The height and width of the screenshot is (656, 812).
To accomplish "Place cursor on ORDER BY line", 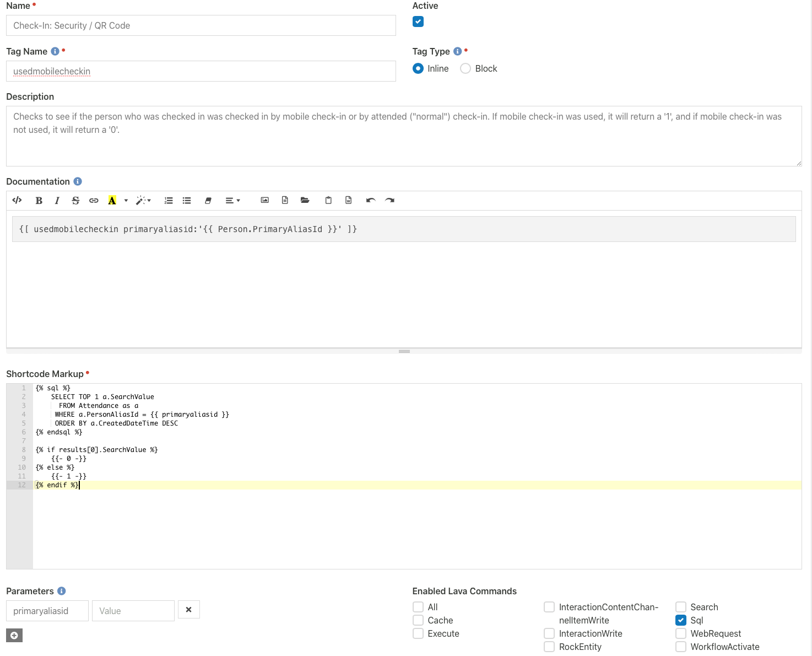I will tap(116, 423).
